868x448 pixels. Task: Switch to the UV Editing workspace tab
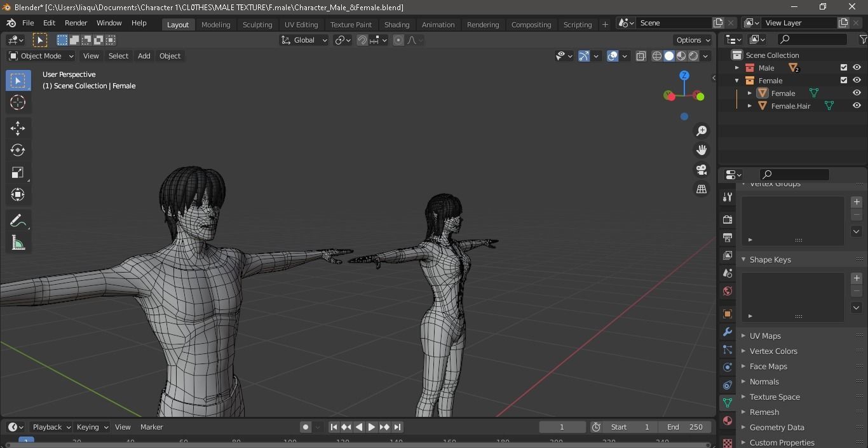(301, 24)
